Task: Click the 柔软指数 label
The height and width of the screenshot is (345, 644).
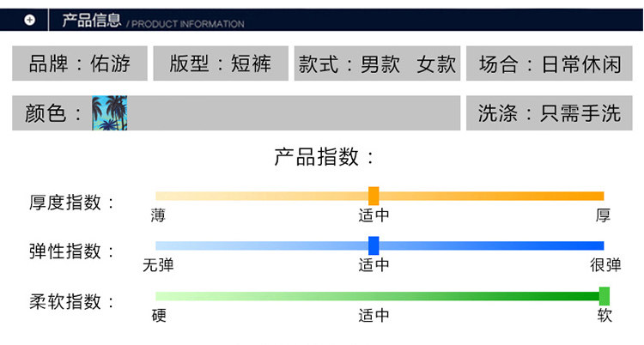Action: [72, 301]
